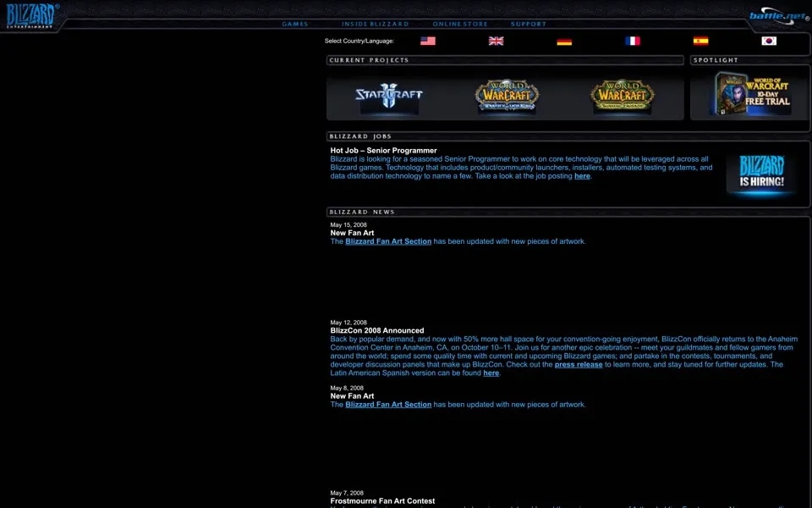Click the May 12, 2008 date
The width and height of the screenshot is (812, 508).
(x=348, y=323)
